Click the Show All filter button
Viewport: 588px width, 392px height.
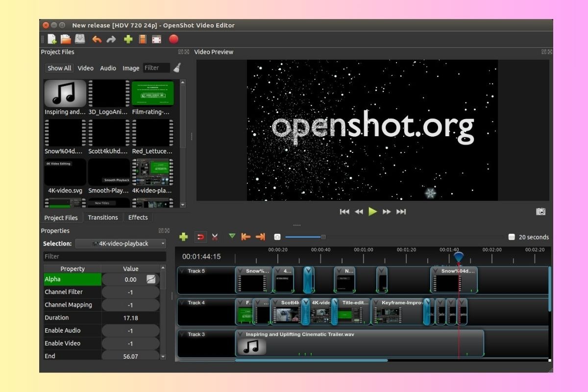(59, 68)
